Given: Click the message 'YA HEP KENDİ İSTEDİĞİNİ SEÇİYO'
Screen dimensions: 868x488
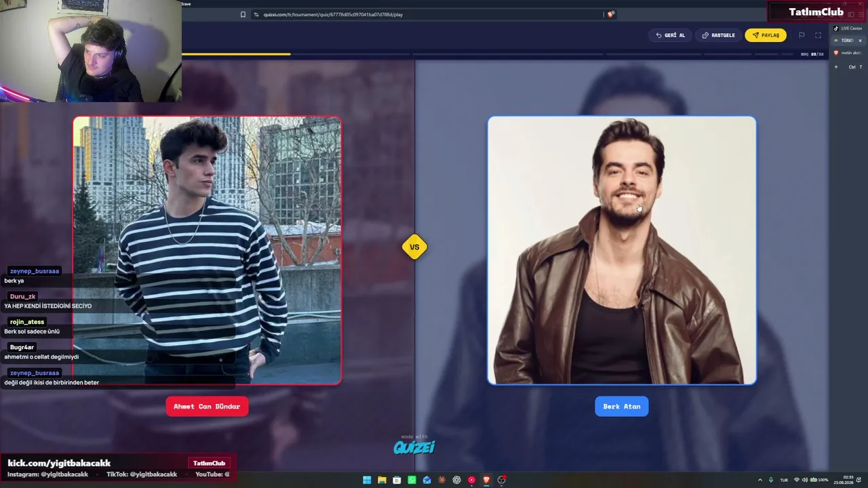Looking at the screenshot, I should (x=47, y=306).
